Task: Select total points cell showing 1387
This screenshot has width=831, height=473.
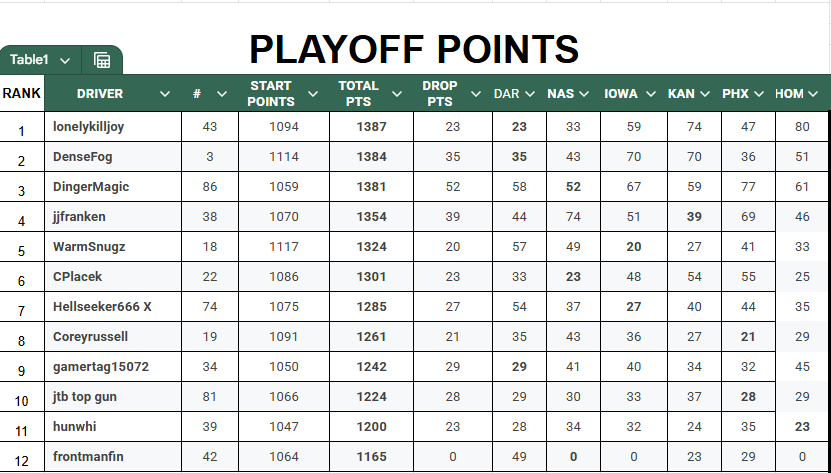Action: 370,127
